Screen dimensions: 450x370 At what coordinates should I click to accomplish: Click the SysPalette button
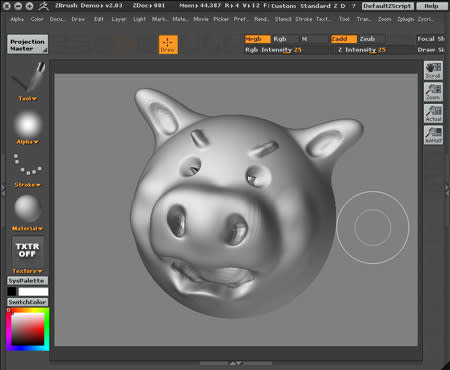(28, 281)
